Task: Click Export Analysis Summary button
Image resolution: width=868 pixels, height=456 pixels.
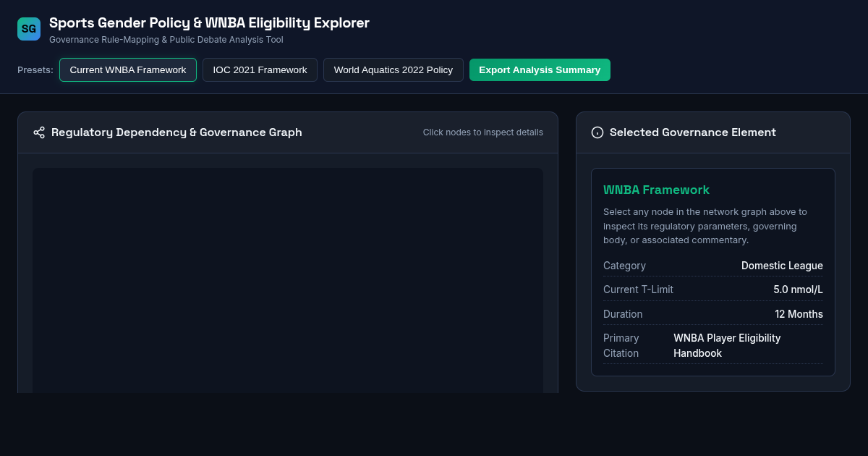Action: (540, 70)
